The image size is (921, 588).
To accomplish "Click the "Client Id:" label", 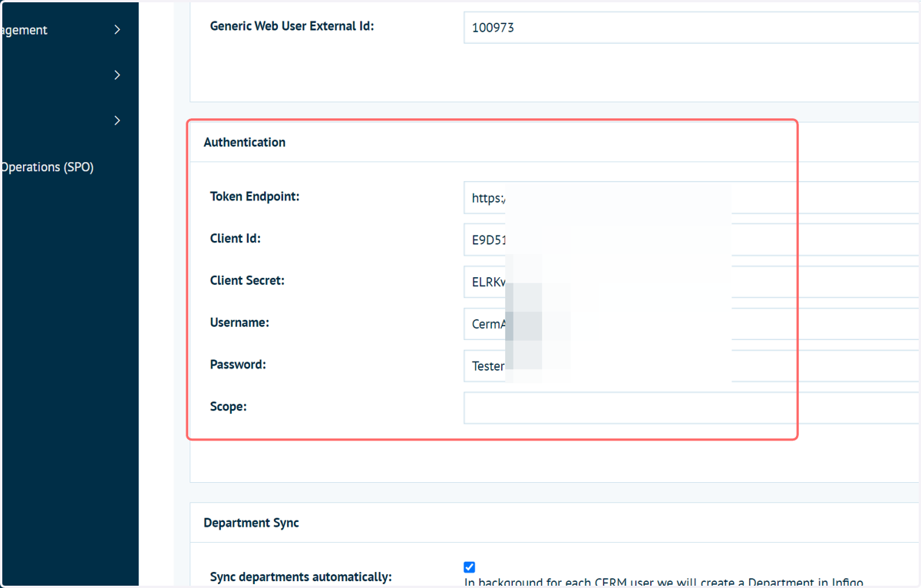I will click(236, 239).
